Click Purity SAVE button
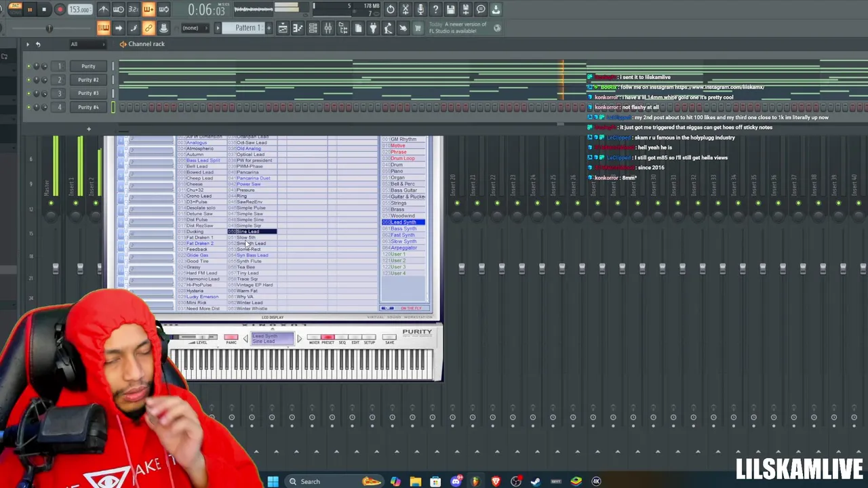This screenshot has width=868, height=488. pyautogui.click(x=389, y=338)
